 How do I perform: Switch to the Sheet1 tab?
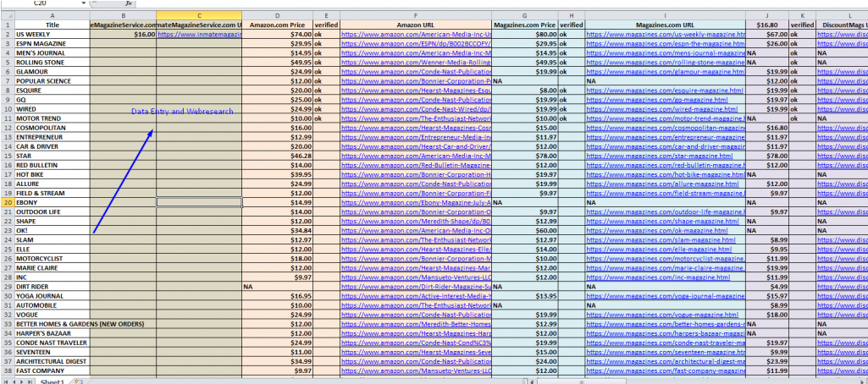pyautogui.click(x=54, y=381)
